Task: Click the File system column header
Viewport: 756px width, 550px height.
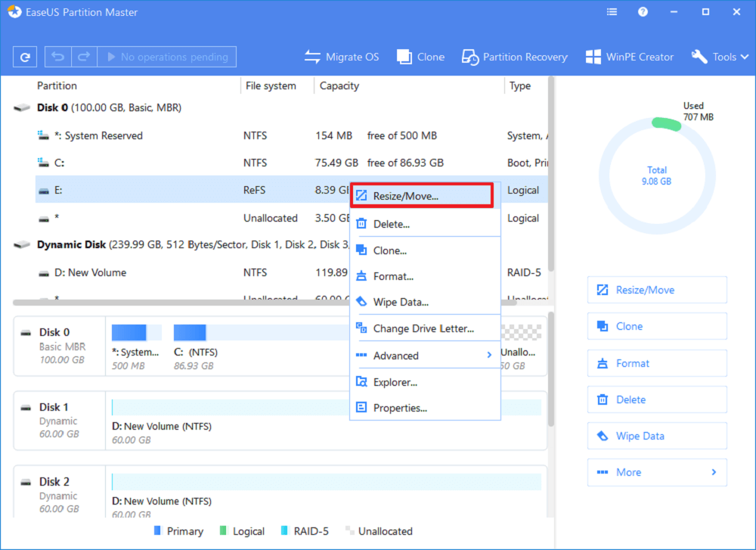Action: point(271,86)
